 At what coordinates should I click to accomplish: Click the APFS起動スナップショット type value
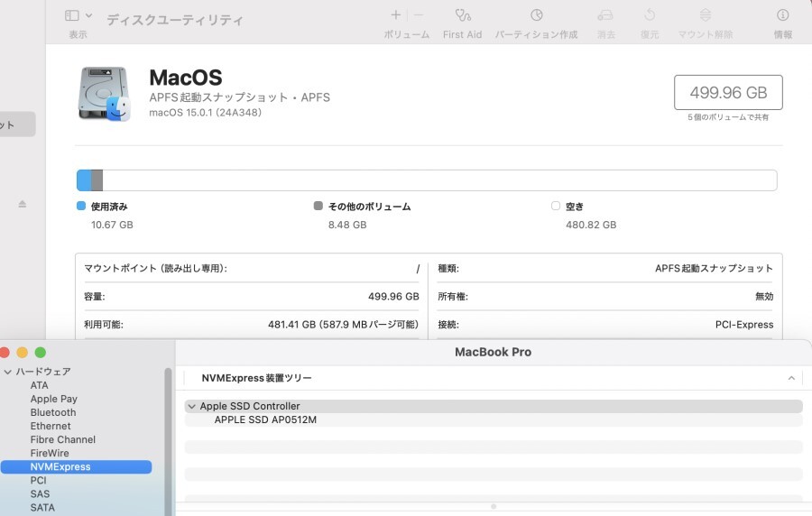point(714,268)
